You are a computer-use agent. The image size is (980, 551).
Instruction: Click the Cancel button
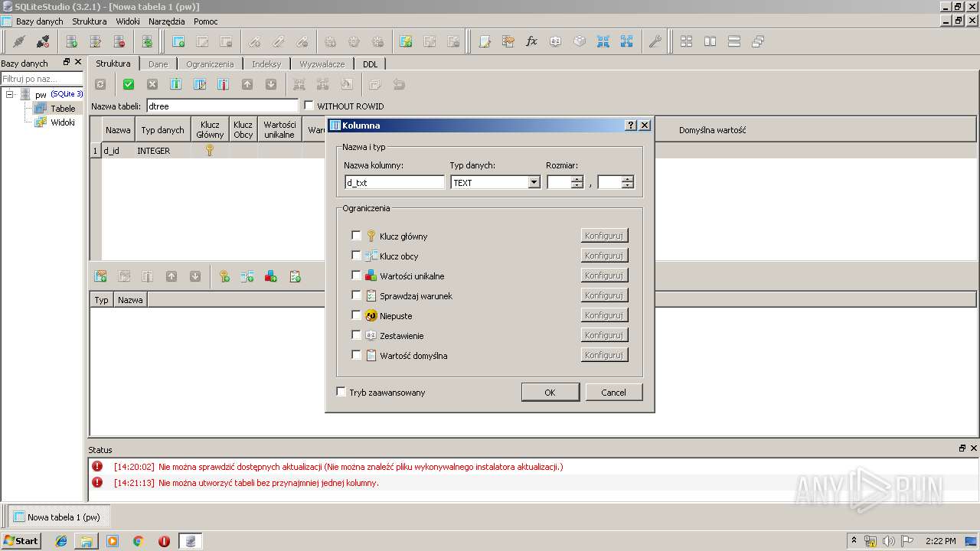(x=613, y=392)
